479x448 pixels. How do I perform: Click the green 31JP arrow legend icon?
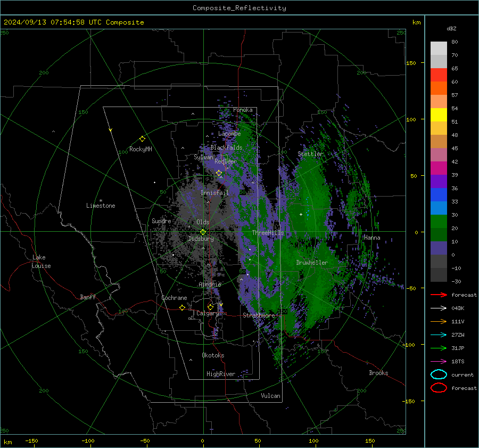(439, 348)
